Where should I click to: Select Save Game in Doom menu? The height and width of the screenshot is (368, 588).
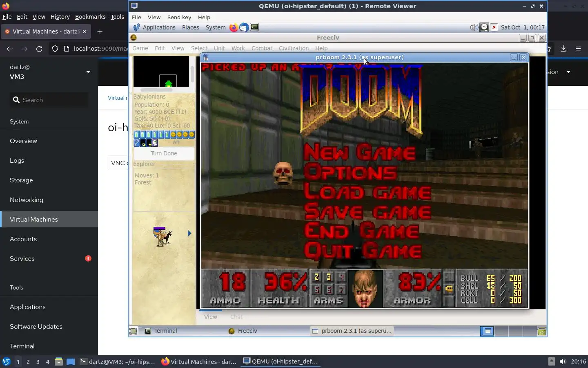367,212
